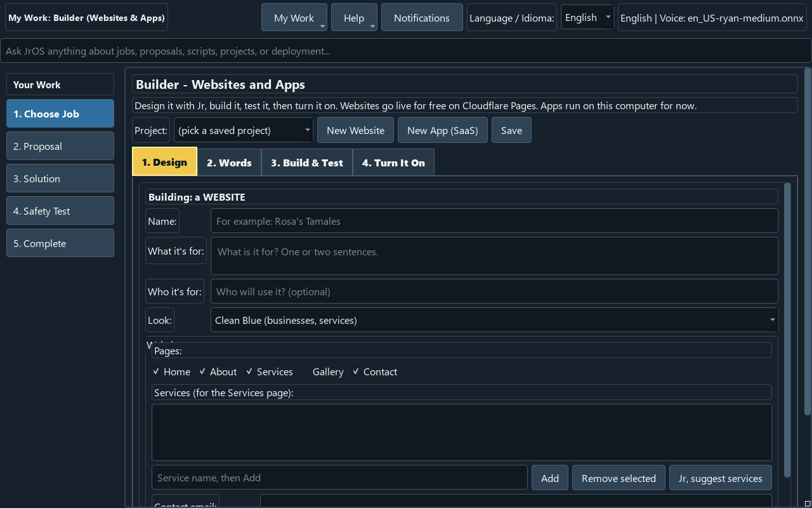This screenshot has height=508, width=812.
Task: Focus the Name input field
Action: coord(494,221)
